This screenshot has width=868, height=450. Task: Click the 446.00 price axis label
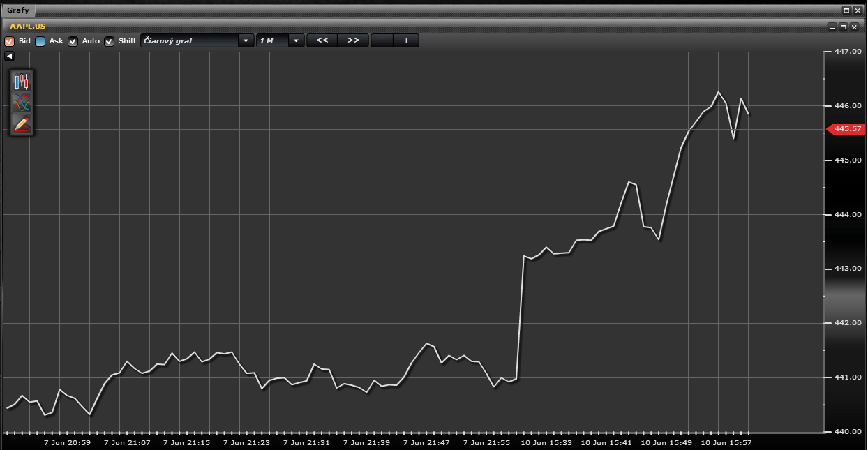(x=848, y=106)
